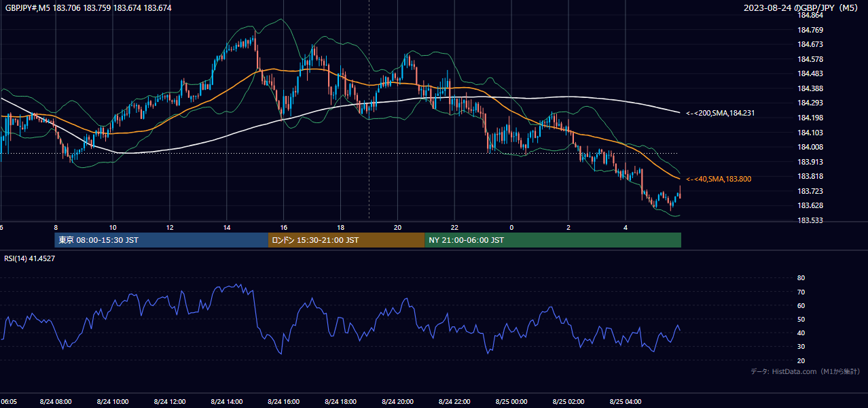
Task: Click the RSI(14) 41.4527 indicator label
Action: point(30,258)
